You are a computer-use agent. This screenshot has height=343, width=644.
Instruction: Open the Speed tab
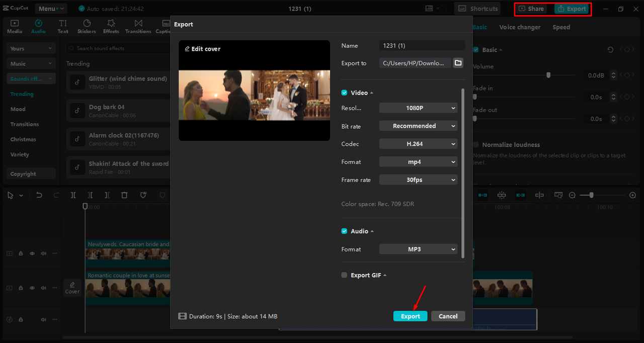coord(561,27)
